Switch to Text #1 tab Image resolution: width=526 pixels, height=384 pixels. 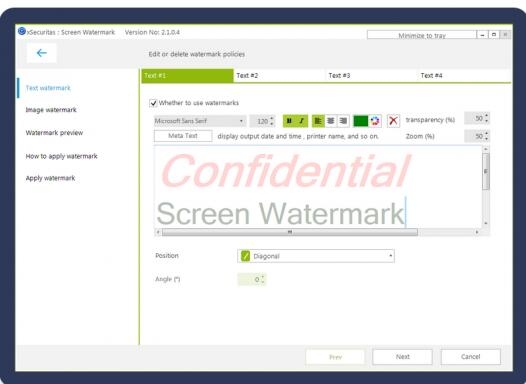click(188, 75)
